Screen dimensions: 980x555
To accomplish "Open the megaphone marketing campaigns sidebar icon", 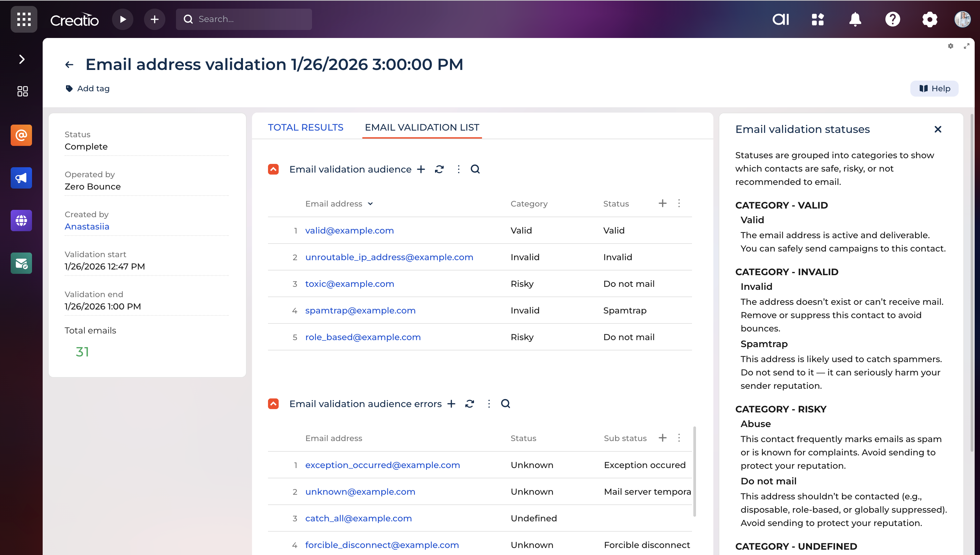I will (x=21, y=178).
